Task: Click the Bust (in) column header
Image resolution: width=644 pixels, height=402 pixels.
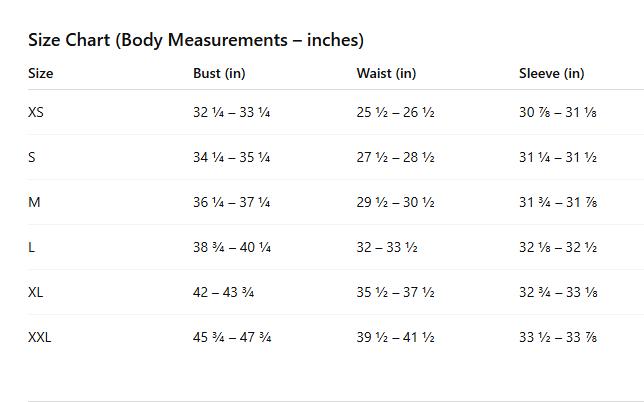Action: (x=219, y=73)
